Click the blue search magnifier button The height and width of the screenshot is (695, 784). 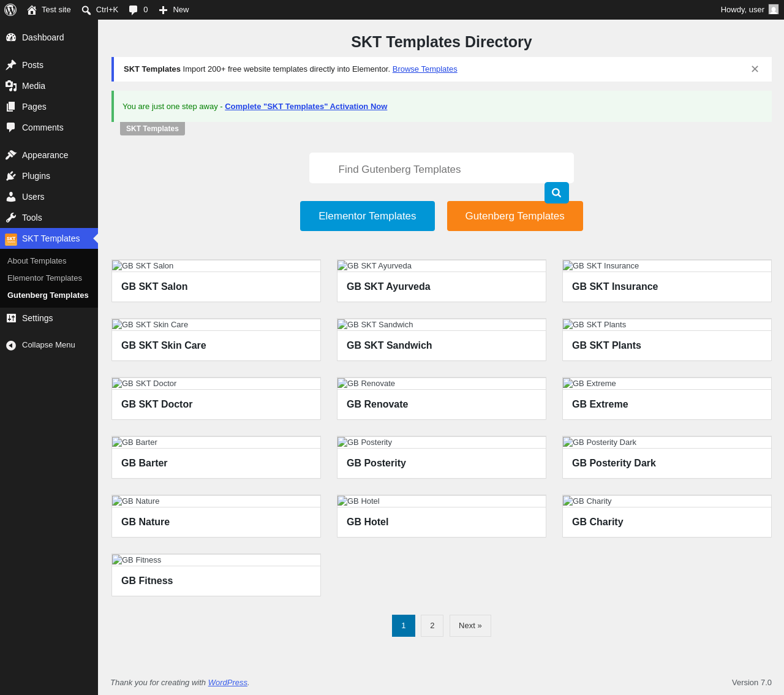click(557, 192)
